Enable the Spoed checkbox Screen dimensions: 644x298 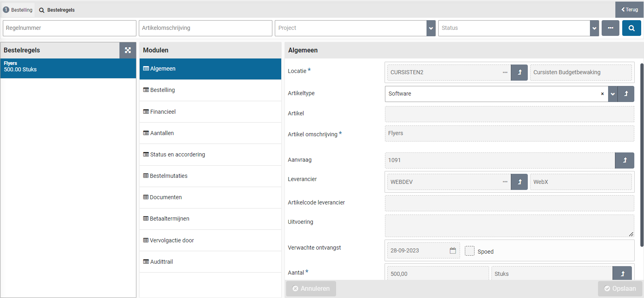[470, 251]
